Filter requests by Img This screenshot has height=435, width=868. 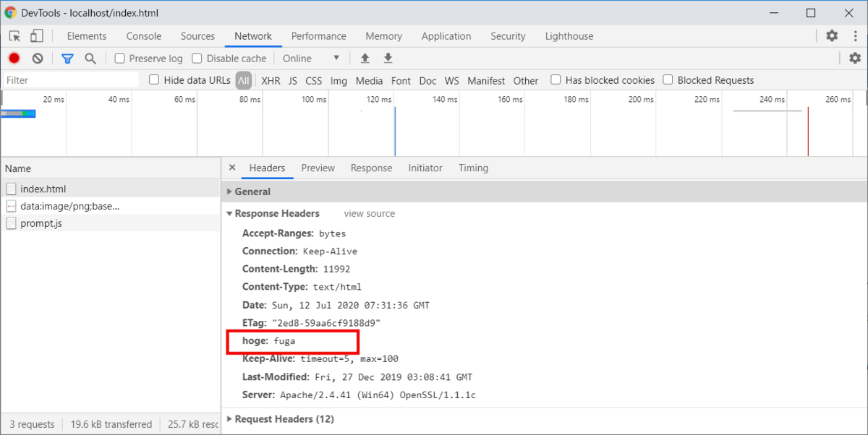tap(339, 80)
